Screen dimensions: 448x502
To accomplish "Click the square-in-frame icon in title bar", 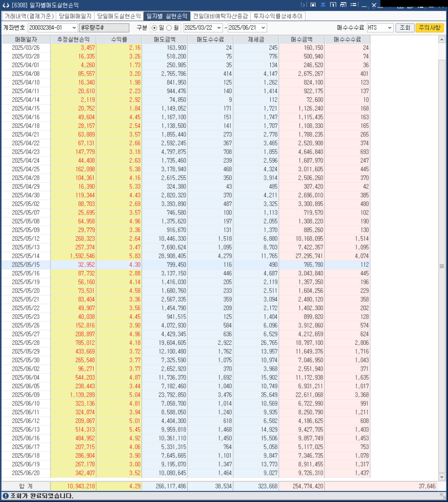I will (x=313, y=5).
